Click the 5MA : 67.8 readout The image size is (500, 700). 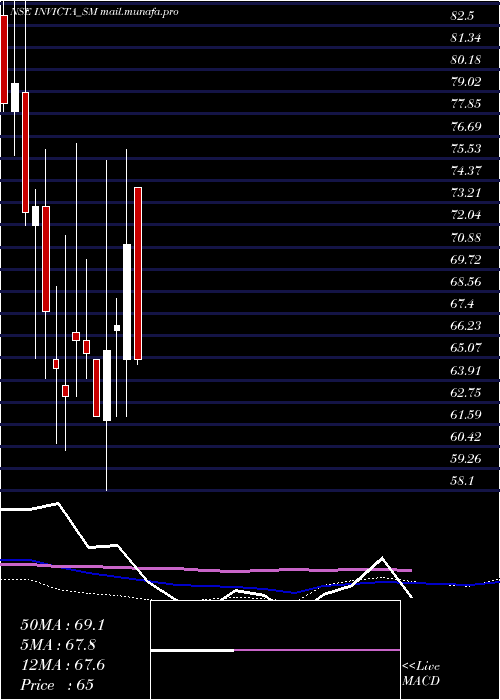tap(58, 645)
